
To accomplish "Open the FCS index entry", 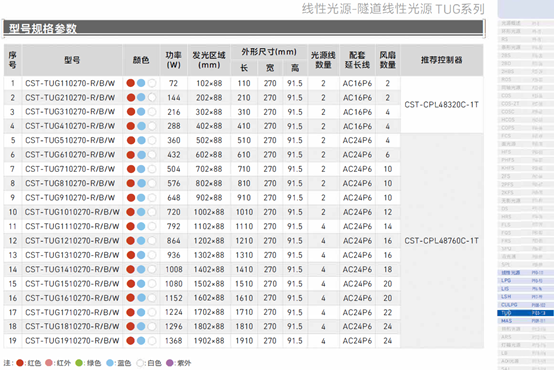I will tap(525, 136).
